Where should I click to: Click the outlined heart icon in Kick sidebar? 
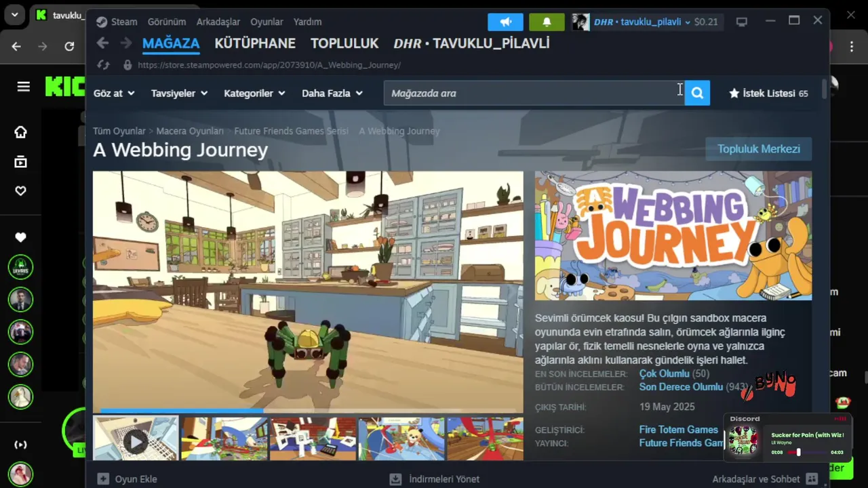[20, 191]
